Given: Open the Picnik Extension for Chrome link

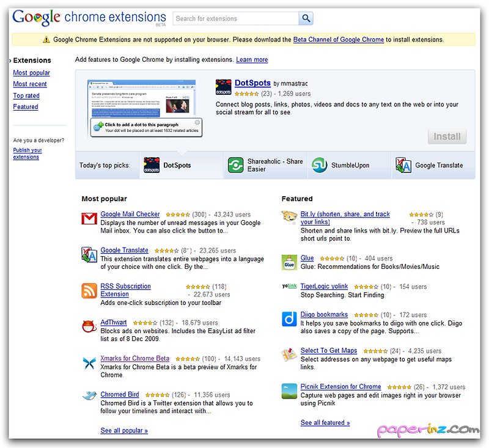Looking at the screenshot, I should [341, 387].
